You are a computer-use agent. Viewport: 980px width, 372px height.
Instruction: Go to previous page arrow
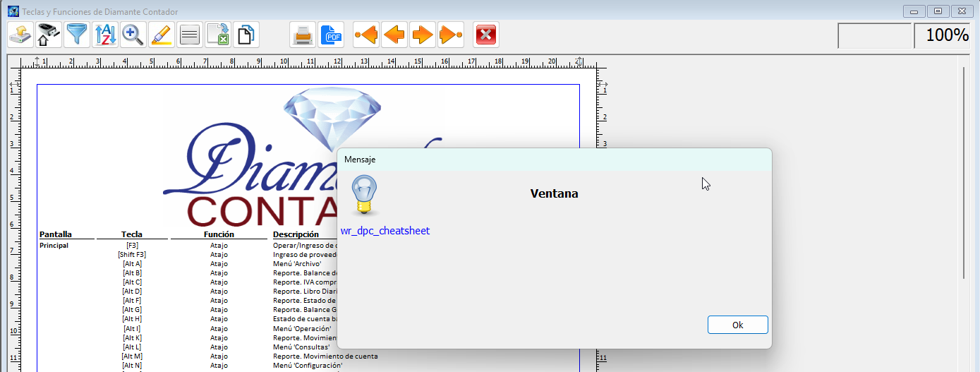coord(394,34)
